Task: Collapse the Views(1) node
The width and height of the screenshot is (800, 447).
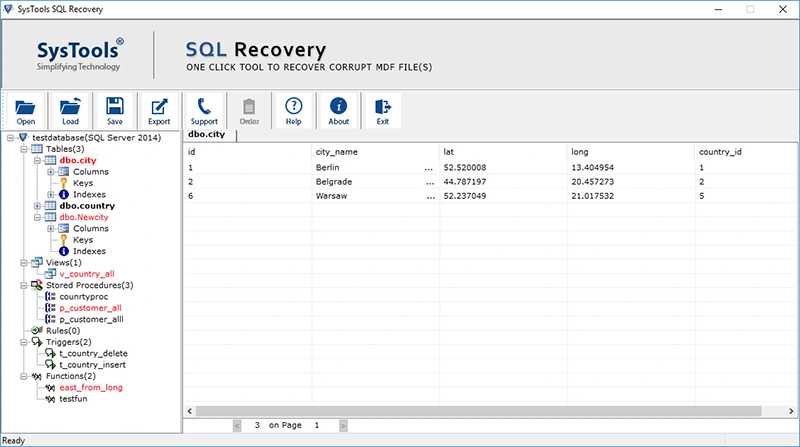Action: pyautogui.click(x=23, y=262)
